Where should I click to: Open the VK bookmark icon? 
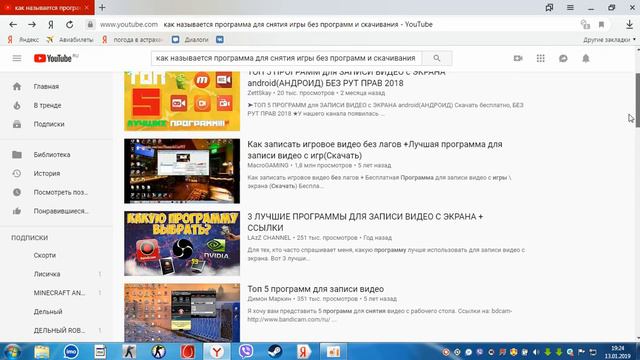coord(220,40)
